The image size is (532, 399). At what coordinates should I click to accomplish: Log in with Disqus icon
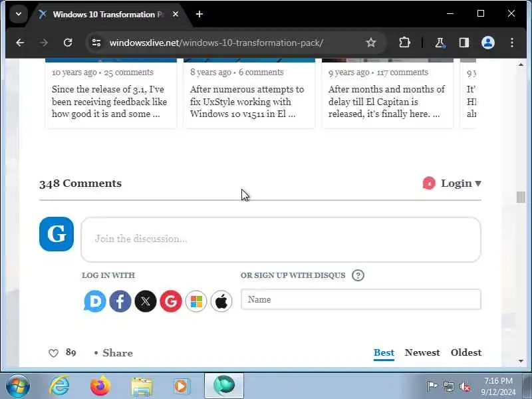(x=95, y=301)
